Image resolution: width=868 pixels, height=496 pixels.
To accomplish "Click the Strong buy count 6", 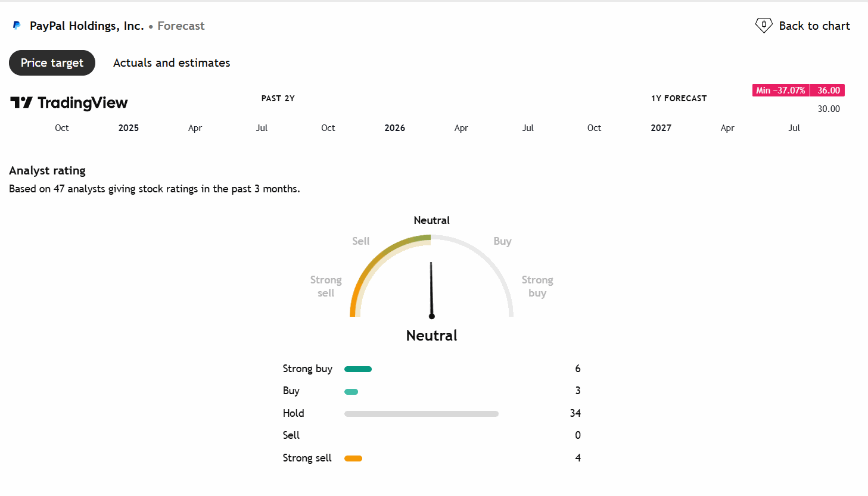I will (x=578, y=369).
